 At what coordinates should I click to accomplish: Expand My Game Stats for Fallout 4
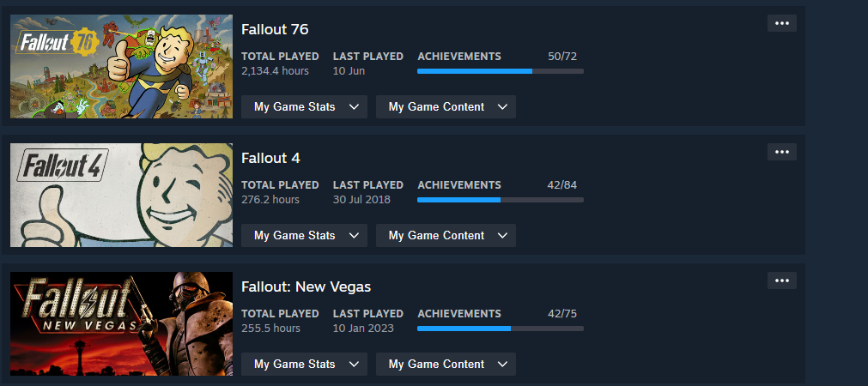(304, 236)
